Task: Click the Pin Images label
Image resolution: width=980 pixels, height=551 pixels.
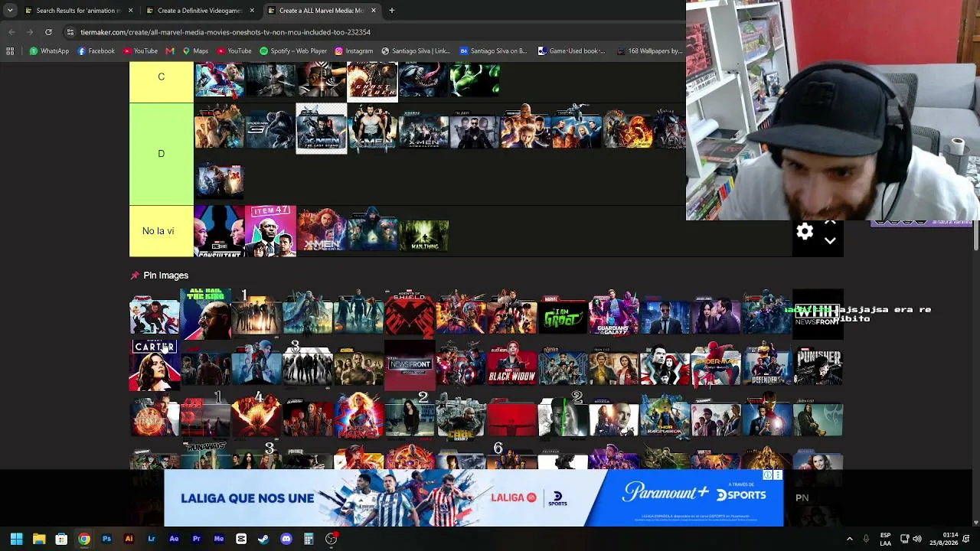Action: click(165, 275)
